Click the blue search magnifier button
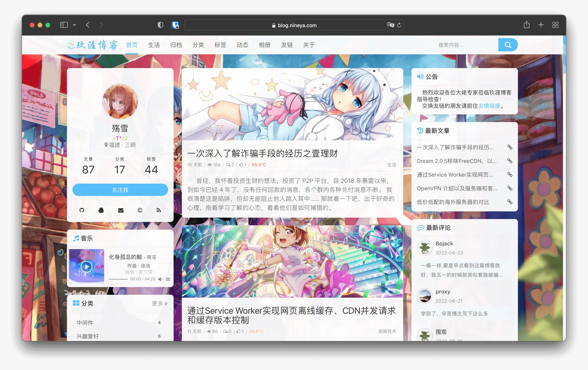588x370 pixels. pos(508,45)
